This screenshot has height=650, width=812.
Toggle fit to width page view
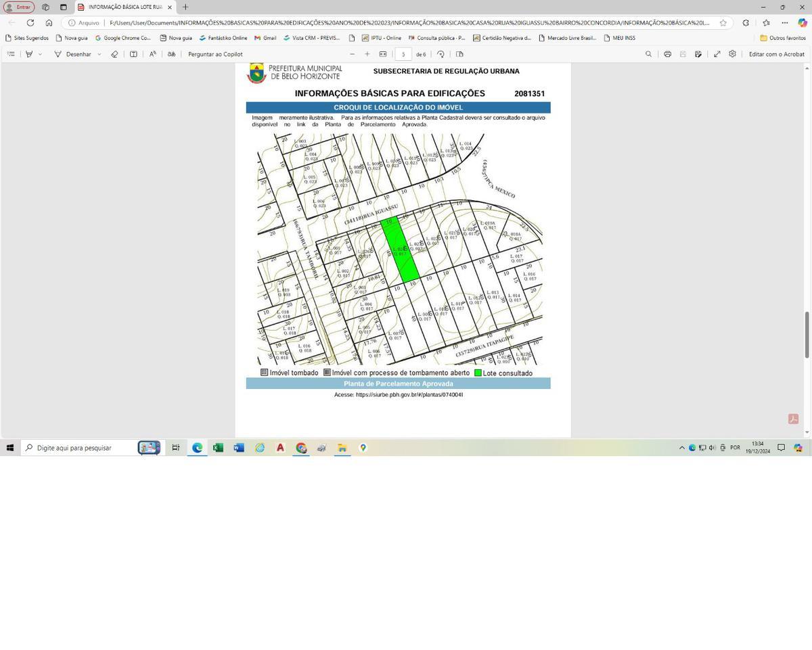coord(383,54)
